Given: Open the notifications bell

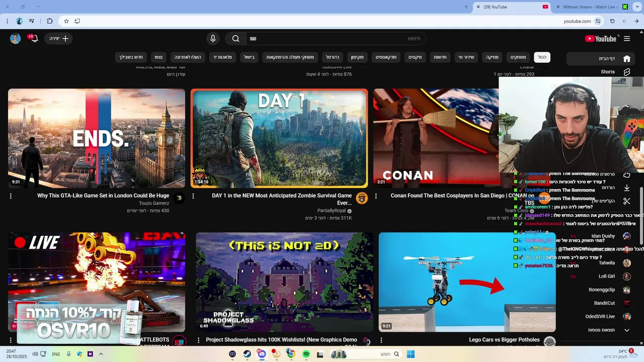Looking at the screenshot, I should (34, 38).
